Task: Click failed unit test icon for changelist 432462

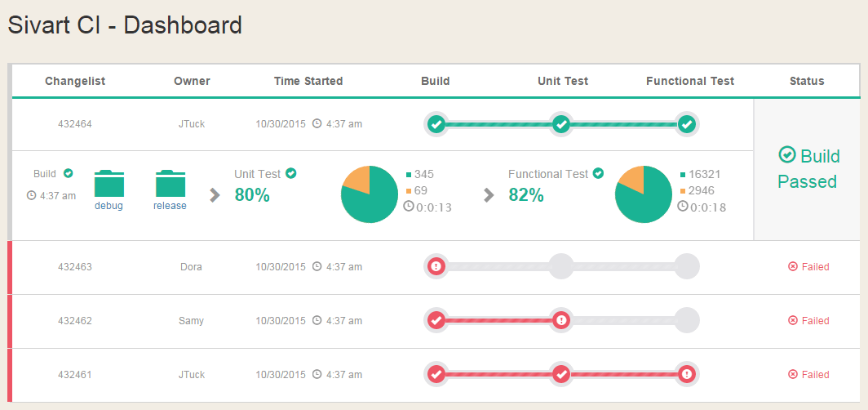Action: (561, 320)
